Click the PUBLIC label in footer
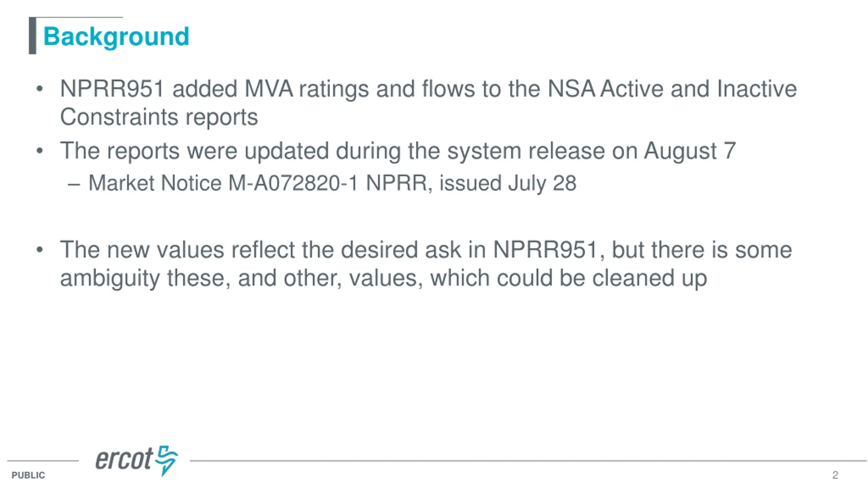Image resolution: width=868 pixels, height=488 pixels. pos(28,475)
